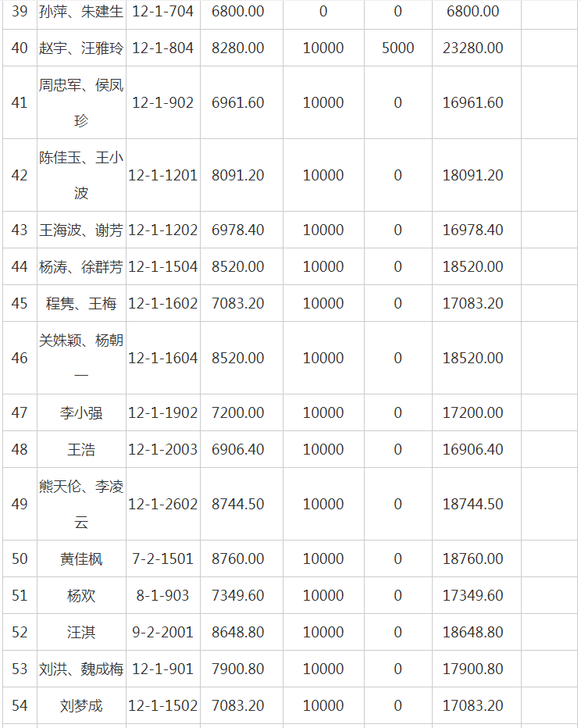Select the 10000 value in row 50

click(x=323, y=558)
